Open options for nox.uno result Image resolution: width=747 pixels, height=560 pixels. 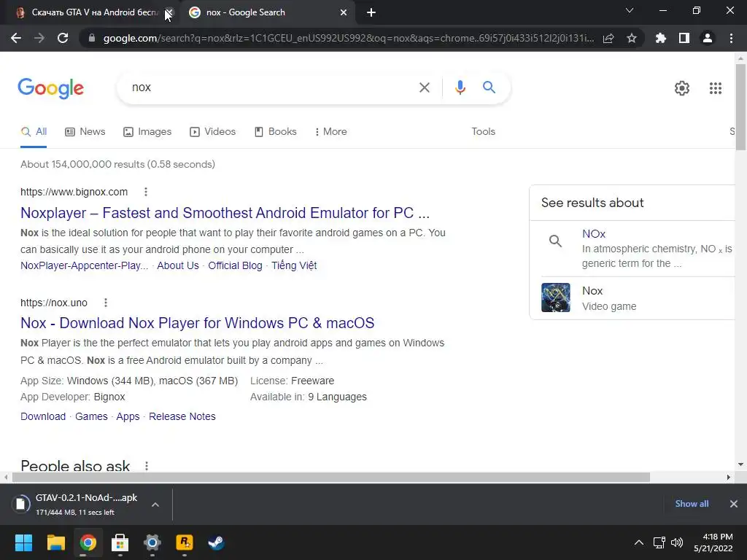[106, 303]
